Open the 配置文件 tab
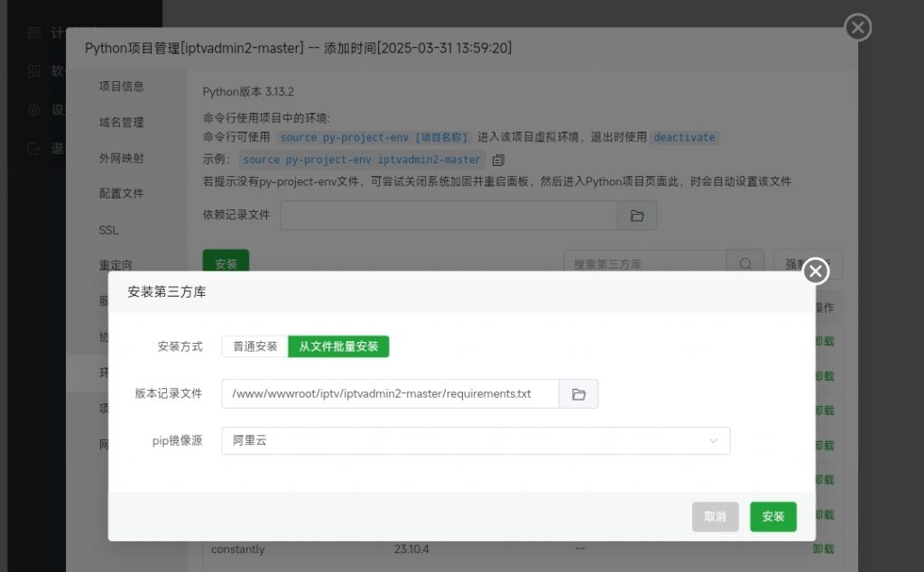 [121, 193]
